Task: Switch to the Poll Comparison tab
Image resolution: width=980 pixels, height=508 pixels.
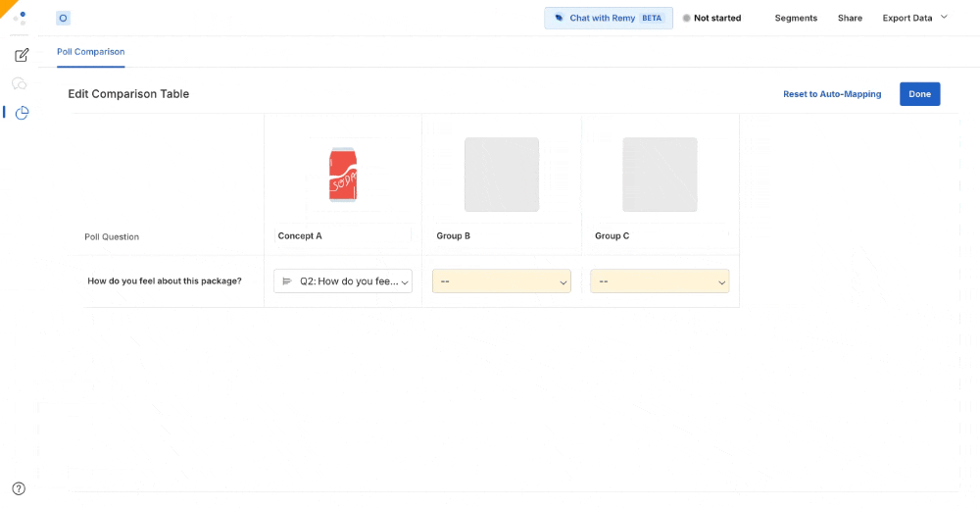Action: pos(90,52)
